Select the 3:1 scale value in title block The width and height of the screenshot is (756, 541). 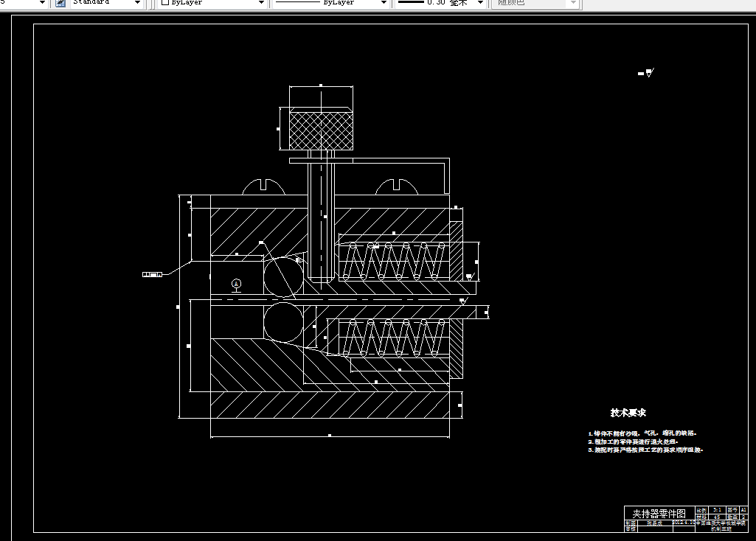(x=718, y=510)
